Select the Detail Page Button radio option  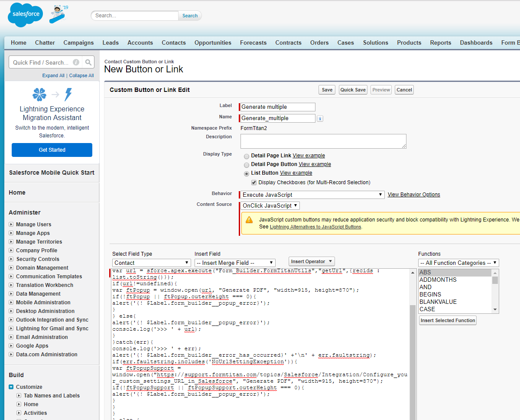click(x=247, y=165)
